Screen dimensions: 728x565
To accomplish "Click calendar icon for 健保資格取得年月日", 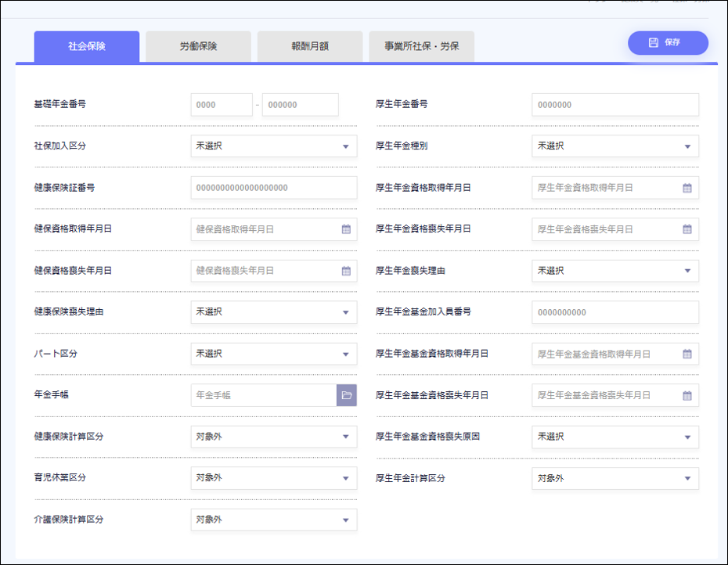I will pyautogui.click(x=346, y=229).
